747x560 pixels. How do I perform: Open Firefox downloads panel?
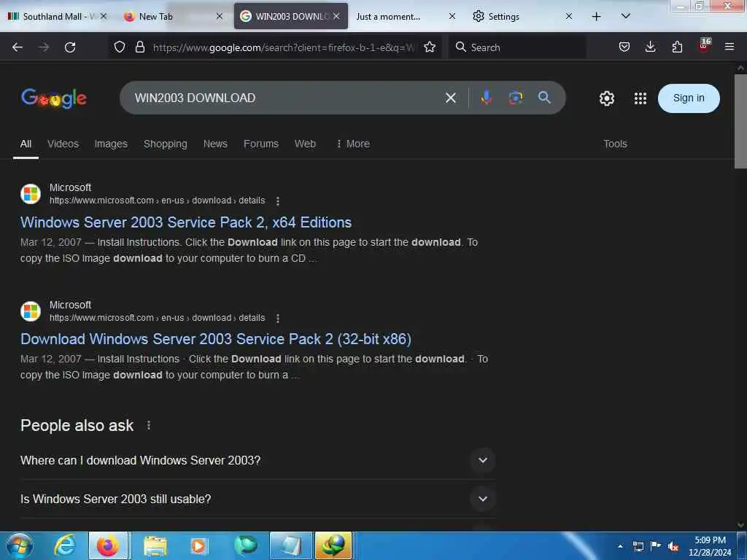(x=650, y=47)
